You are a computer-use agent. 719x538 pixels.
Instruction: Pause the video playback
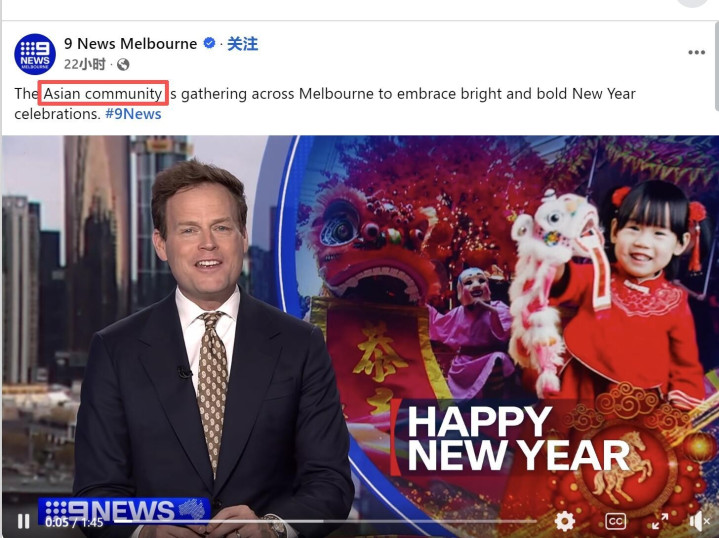click(x=23, y=521)
